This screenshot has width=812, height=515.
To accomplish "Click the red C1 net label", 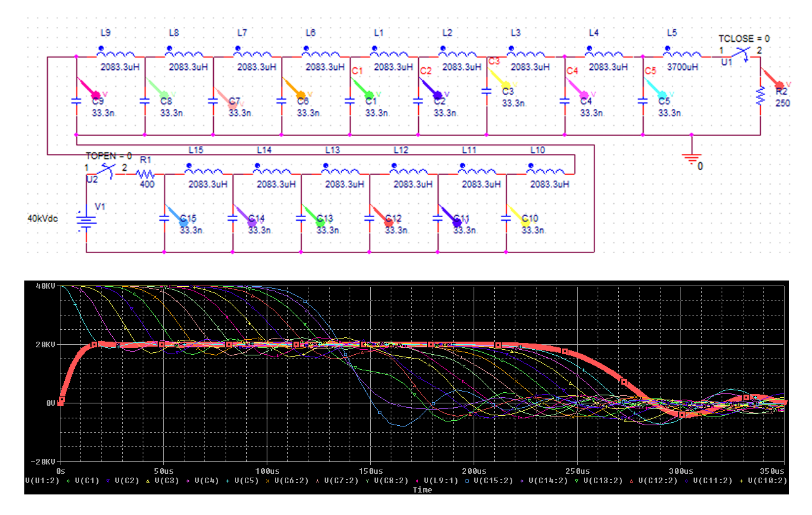I will pyautogui.click(x=357, y=71).
